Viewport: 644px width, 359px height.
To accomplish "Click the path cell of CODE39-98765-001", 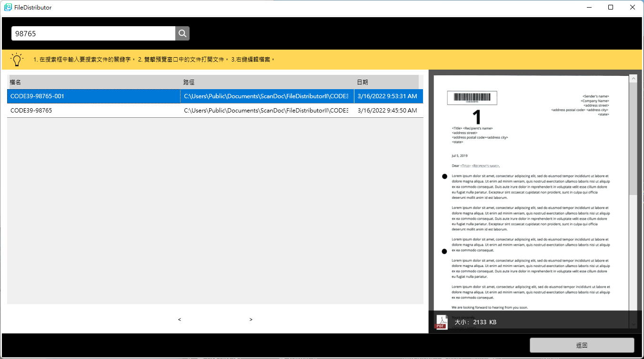I will pos(267,96).
